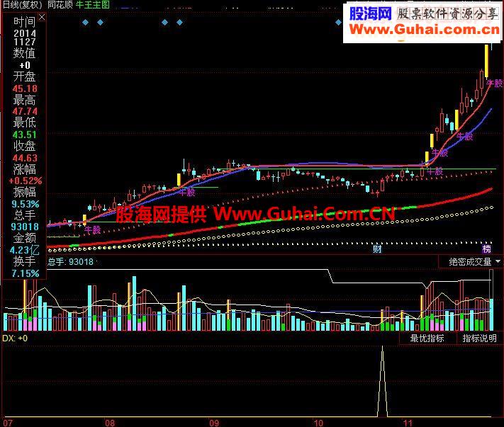
Task: Click the 牛股 signal beside the latest candle
Action: click(x=495, y=84)
